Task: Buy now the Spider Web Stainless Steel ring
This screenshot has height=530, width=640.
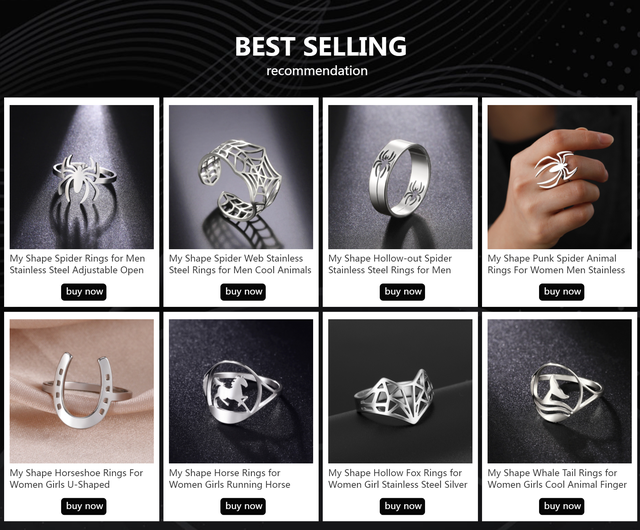Action: [243, 292]
